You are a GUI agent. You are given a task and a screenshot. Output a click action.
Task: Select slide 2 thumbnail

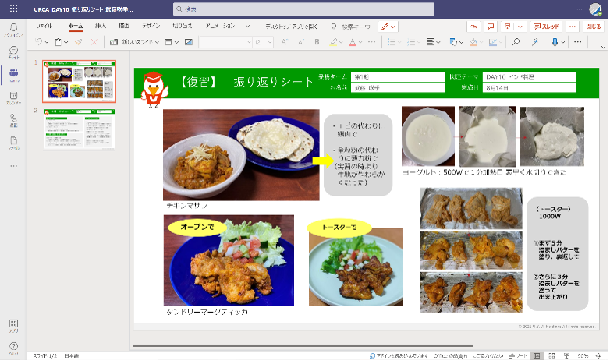point(79,129)
